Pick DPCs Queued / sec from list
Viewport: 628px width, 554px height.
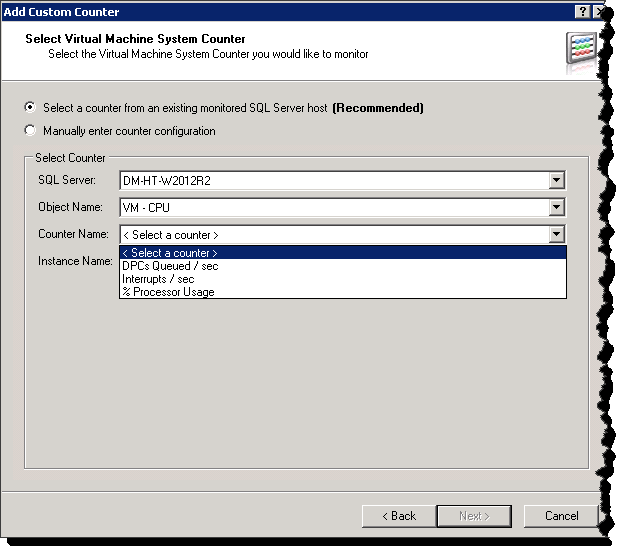(x=170, y=266)
